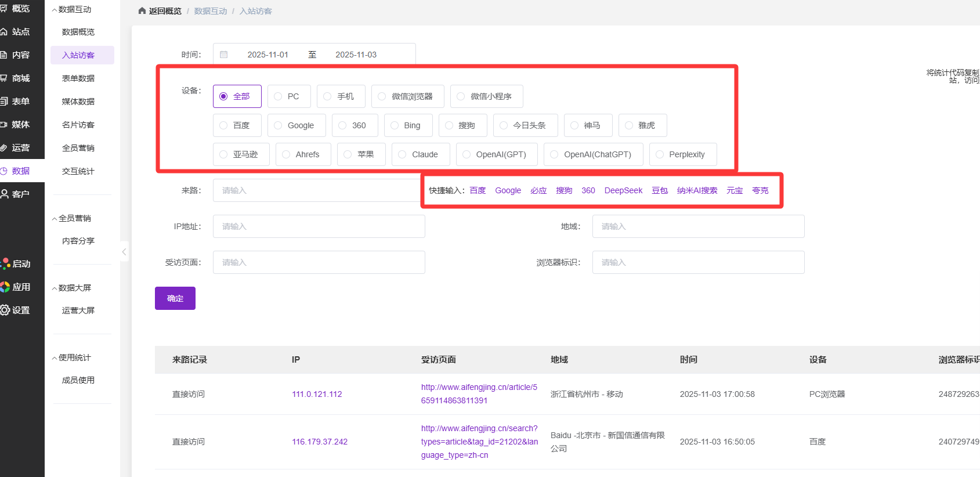
Task: Open the calendar icon in date field
Action: click(224, 55)
